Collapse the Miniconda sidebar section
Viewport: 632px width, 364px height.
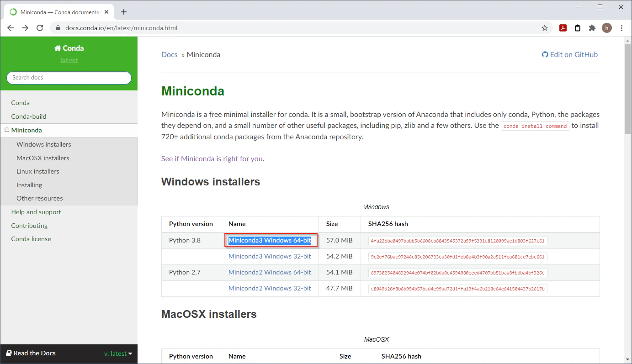coord(7,130)
